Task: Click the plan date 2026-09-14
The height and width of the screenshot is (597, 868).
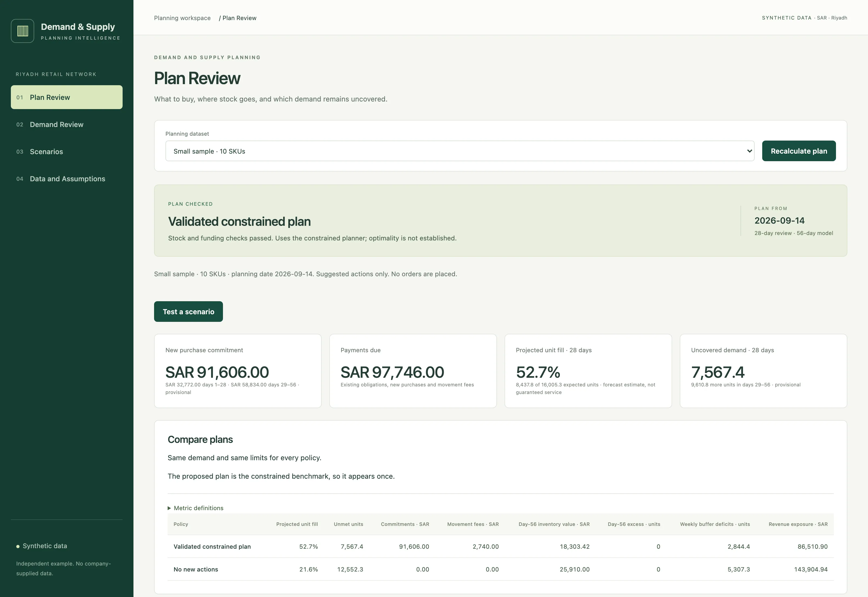Action: tap(779, 220)
